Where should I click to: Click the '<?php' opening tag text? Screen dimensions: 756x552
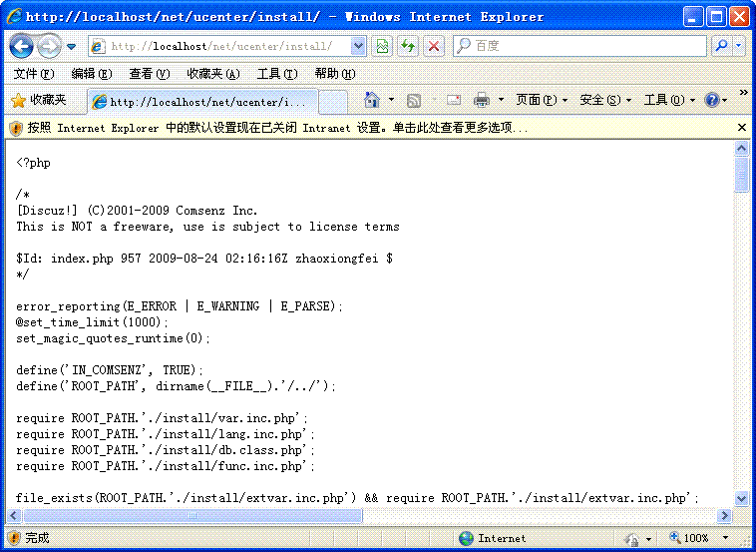pos(33,163)
